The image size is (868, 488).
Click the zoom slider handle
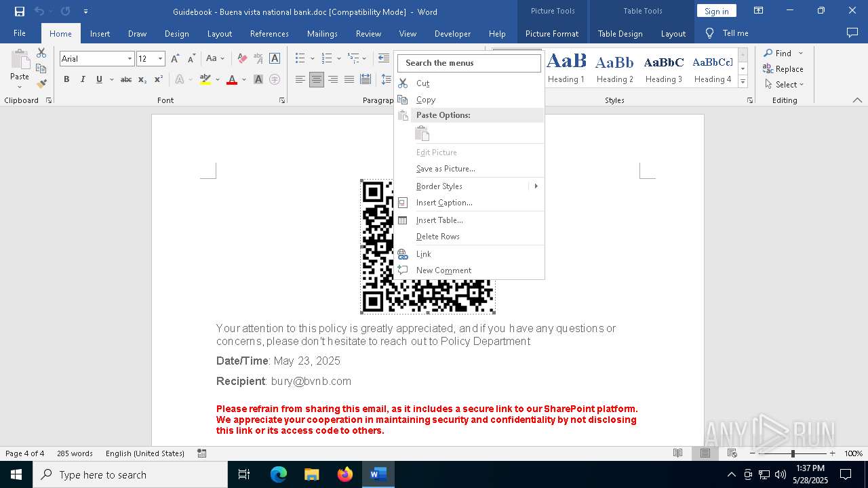coord(793,453)
